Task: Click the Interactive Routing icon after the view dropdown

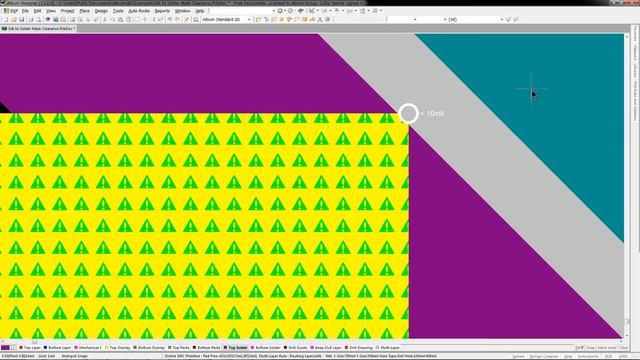Action: [x=258, y=20]
